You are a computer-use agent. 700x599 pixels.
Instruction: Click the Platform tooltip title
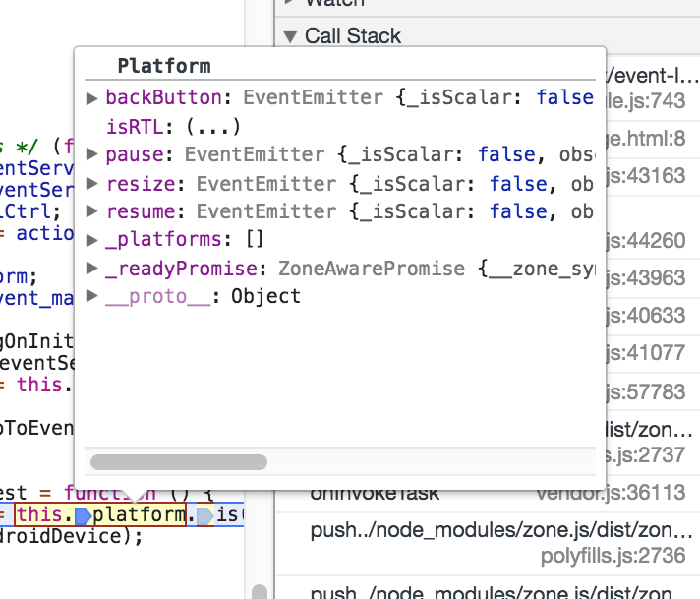point(164,66)
